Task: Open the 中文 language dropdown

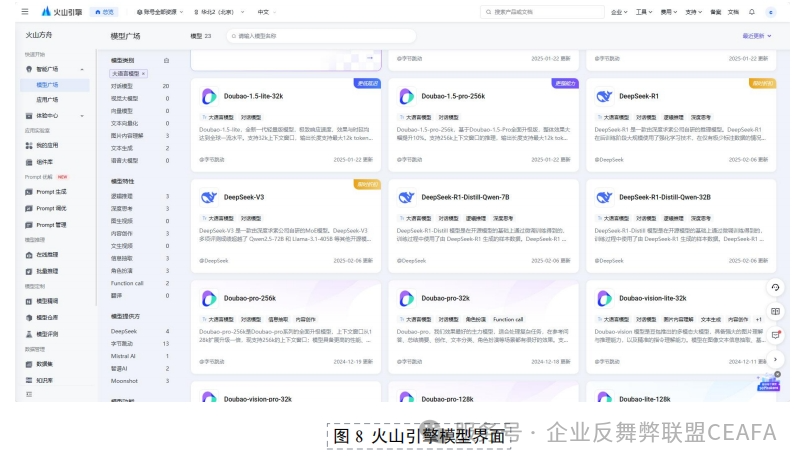Action: [x=267, y=12]
